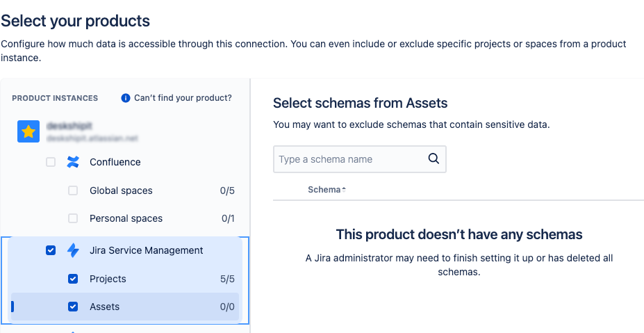
Task: Click the Jira Service Management lightning icon
Action: [x=73, y=250]
